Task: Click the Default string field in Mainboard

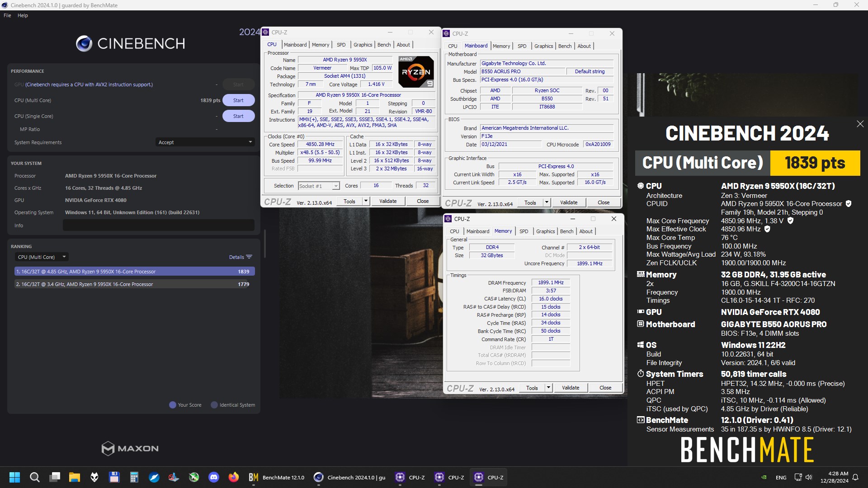Action: click(590, 71)
